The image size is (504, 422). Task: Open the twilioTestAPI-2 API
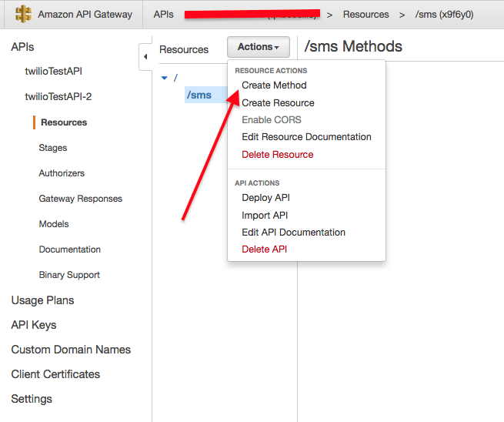(x=58, y=96)
